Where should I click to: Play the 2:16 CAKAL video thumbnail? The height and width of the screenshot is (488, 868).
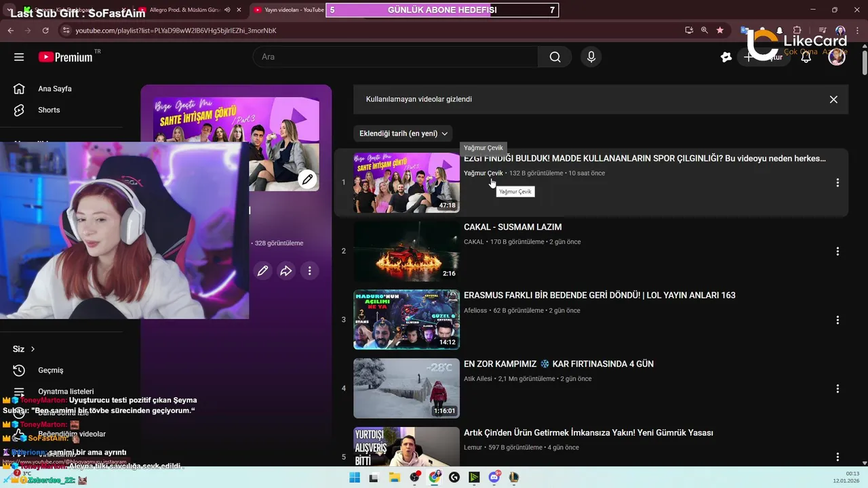(x=406, y=251)
